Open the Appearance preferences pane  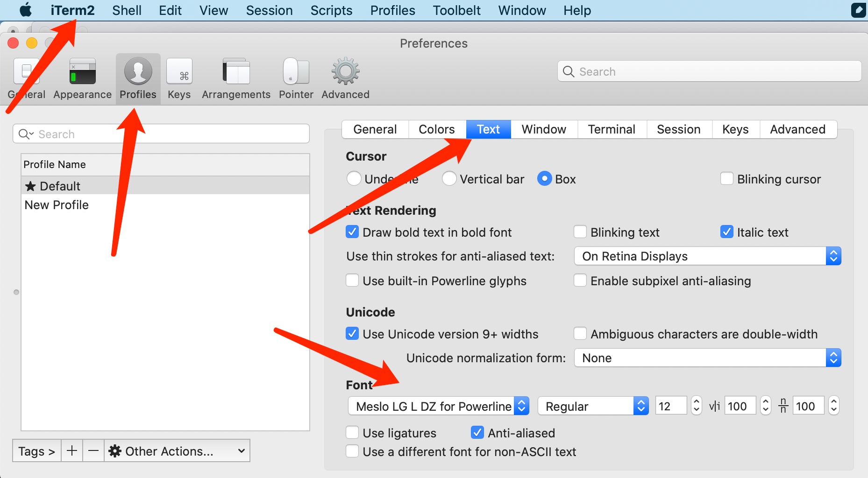coord(82,78)
